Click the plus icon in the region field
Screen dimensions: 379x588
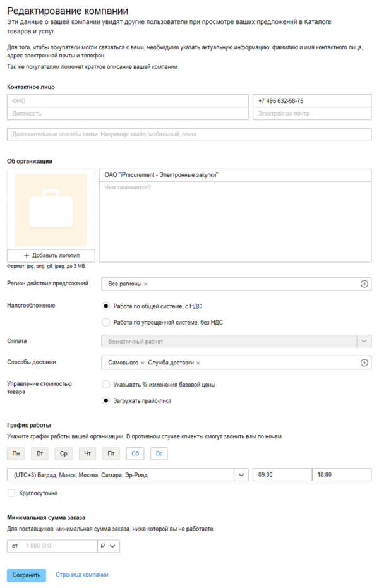click(364, 284)
